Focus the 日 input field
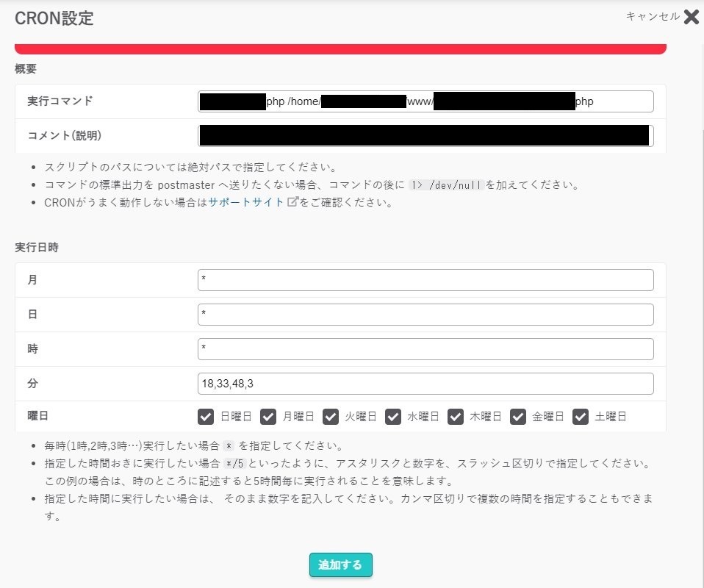704x588 pixels. tap(425, 315)
